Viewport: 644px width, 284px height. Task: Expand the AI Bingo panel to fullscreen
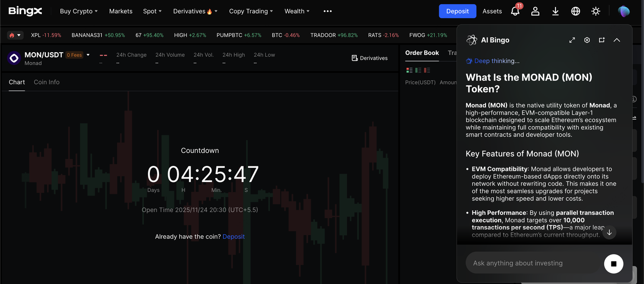(572, 40)
